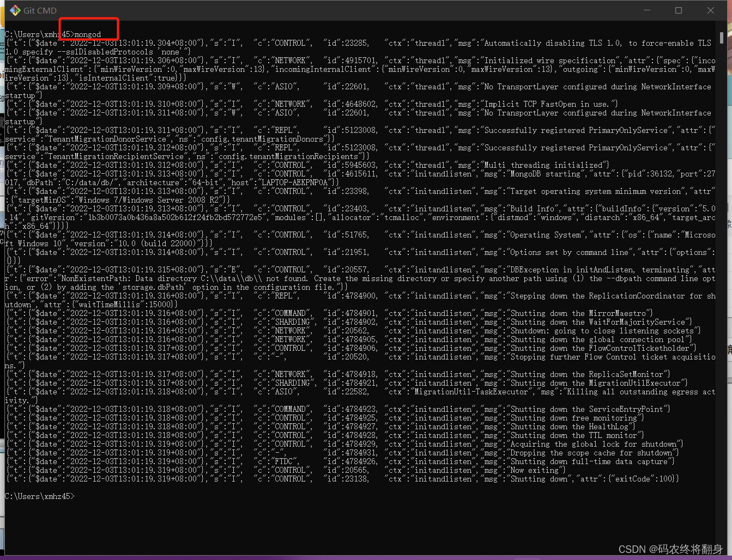This screenshot has height=560, width=732.
Task: Click message 'Shutting down the WaitForMajorityService'
Action: coord(598,322)
